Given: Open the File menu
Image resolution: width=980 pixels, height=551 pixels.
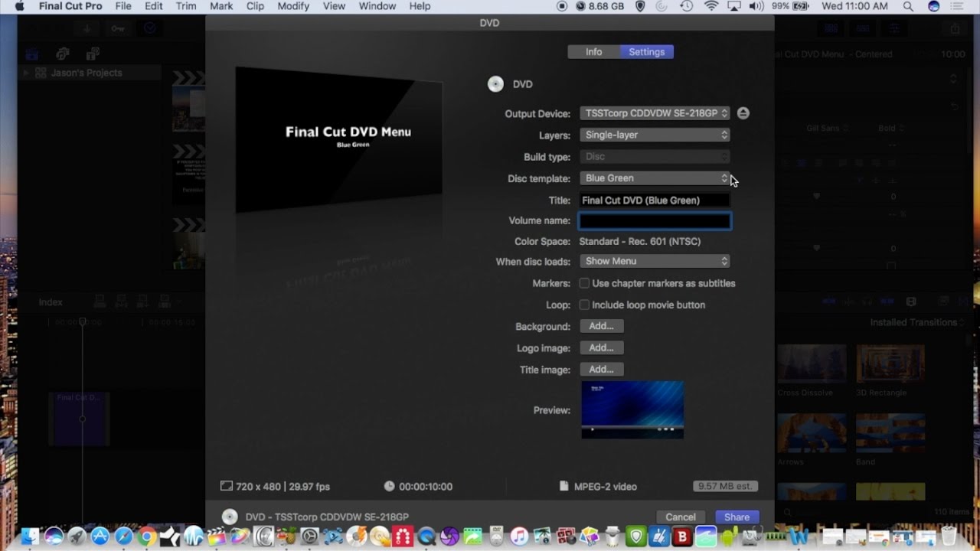Looking at the screenshot, I should coord(123,6).
